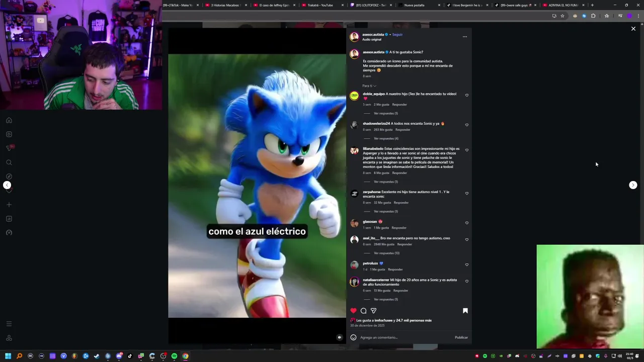Reply to axel_ito__'s comment
Viewport: 644px width, 362px height.
click(x=405, y=244)
